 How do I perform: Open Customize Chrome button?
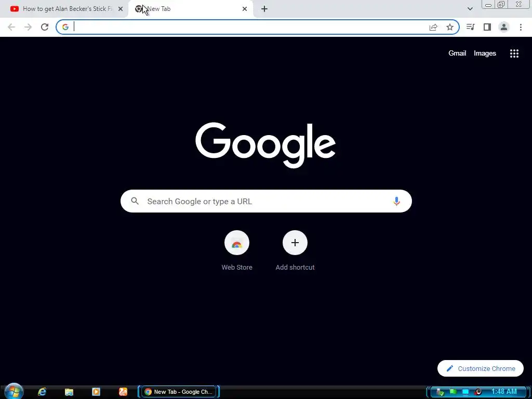[x=481, y=368]
